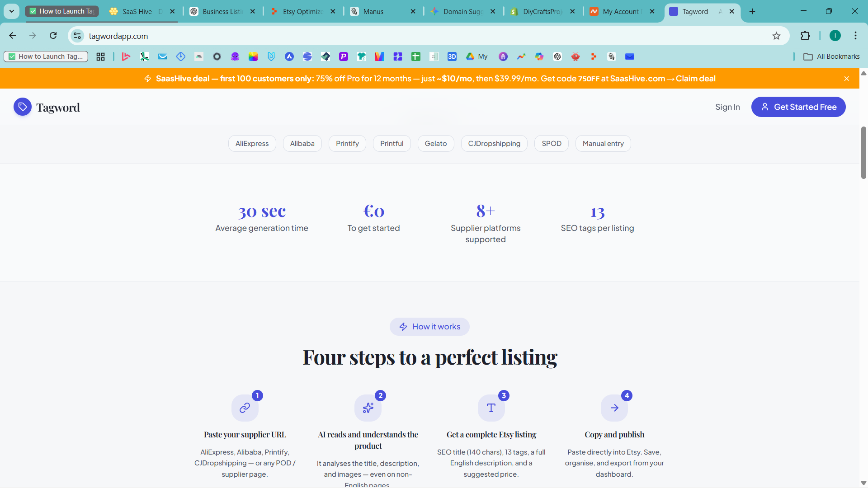Click the '30 sec' statistic text

(x=262, y=211)
